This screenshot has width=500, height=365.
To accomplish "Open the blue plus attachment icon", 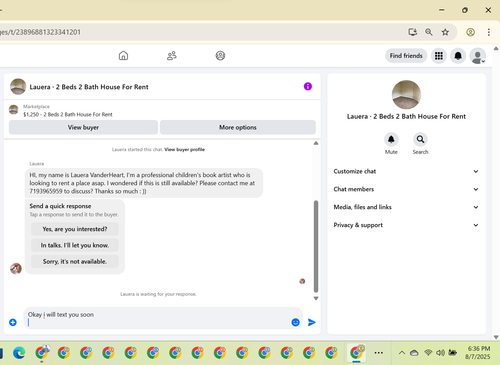I will 13,322.
